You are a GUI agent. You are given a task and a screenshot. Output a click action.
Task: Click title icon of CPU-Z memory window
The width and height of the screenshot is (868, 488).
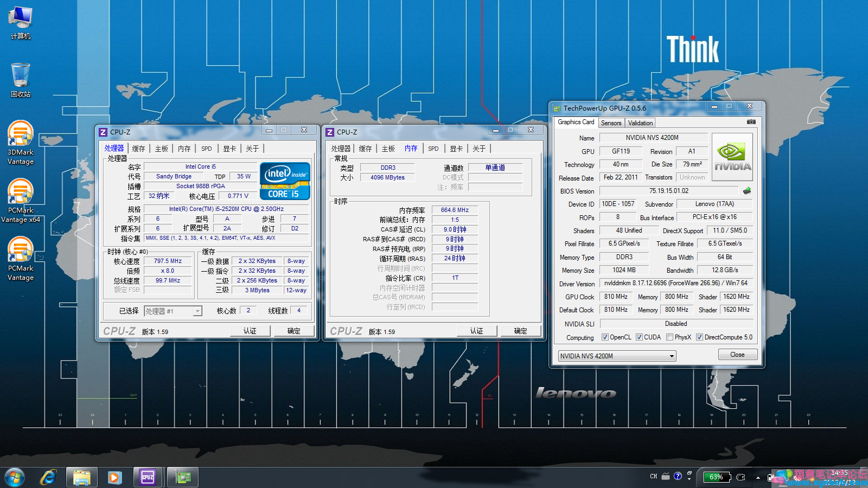tap(330, 132)
